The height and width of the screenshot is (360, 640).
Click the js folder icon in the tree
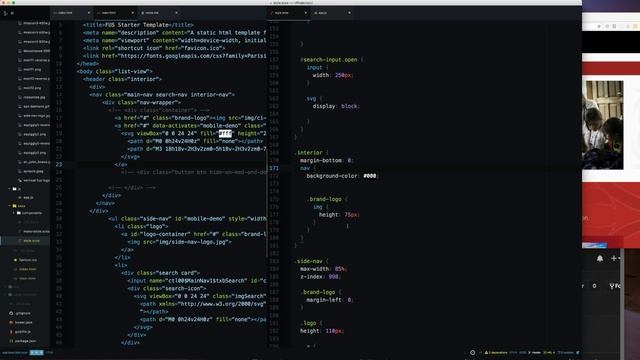pyautogui.click(x=14, y=189)
